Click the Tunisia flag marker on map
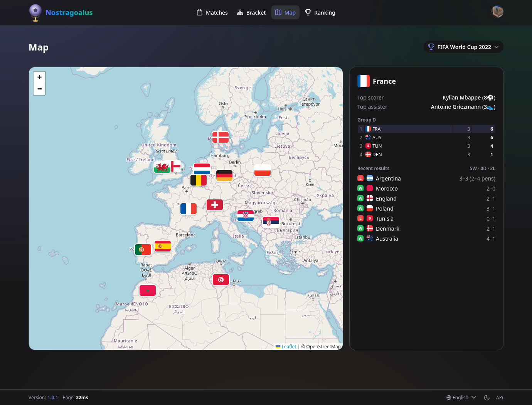532x405 pixels. click(221, 280)
